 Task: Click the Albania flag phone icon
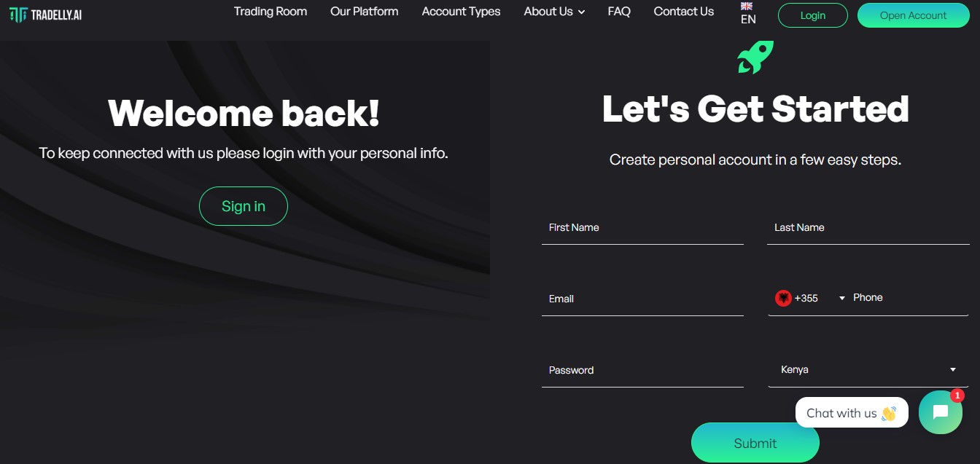click(x=783, y=298)
